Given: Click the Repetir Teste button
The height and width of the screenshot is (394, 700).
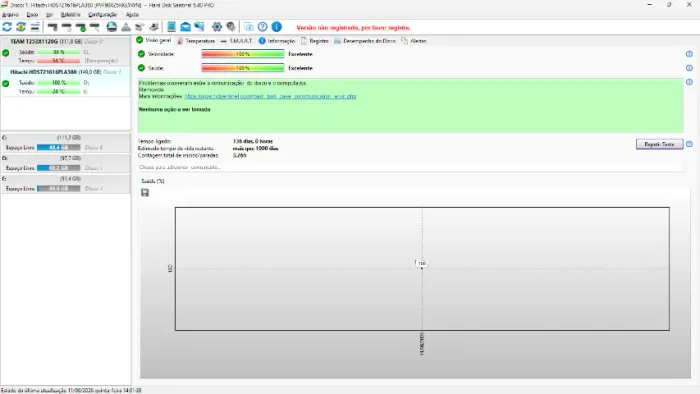Looking at the screenshot, I should pyautogui.click(x=659, y=144).
